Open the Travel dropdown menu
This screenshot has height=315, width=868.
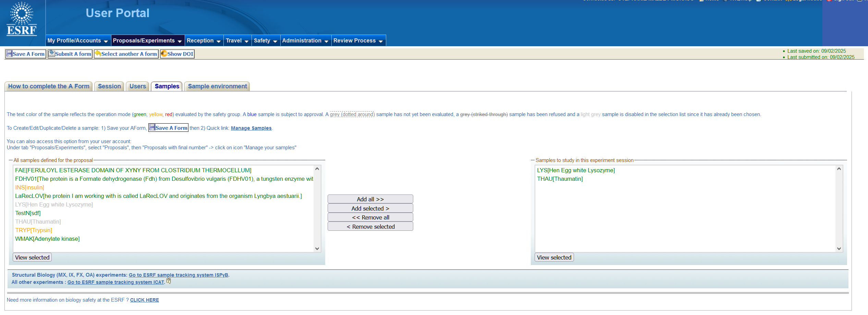tap(236, 40)
